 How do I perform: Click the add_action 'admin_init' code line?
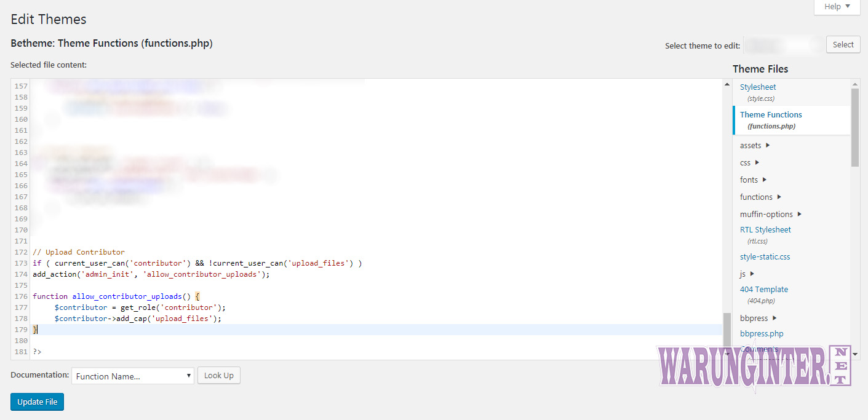coord(151,274)
